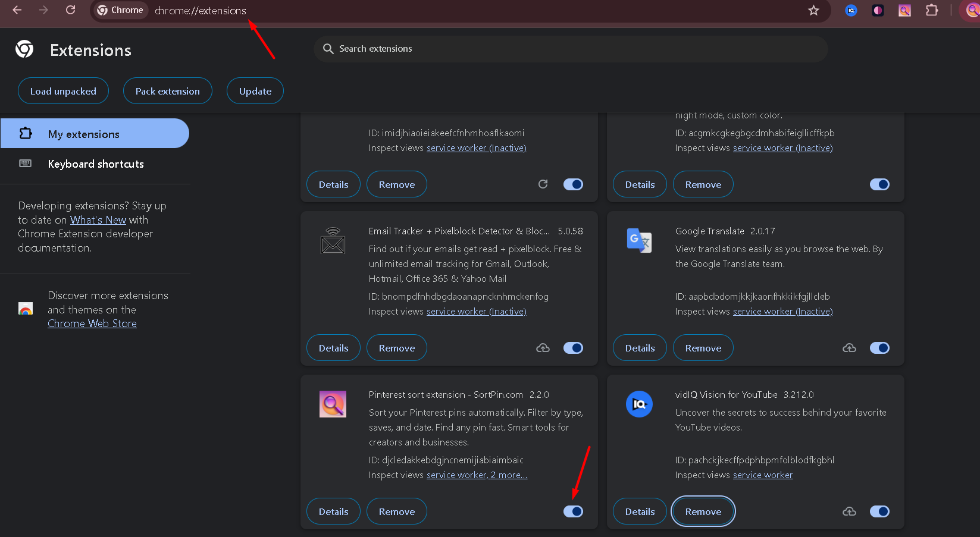980x537 pixels.
Task: Open Google Translate service worker (Inactive) link
Action: pyautogui.click(x=782, y=312)
